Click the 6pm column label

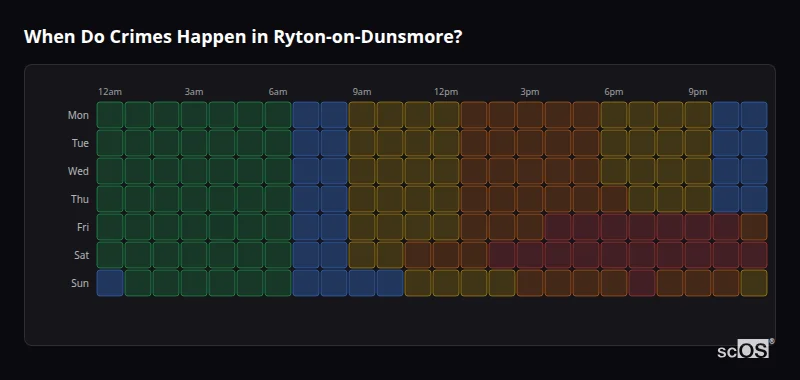point(614,92)
